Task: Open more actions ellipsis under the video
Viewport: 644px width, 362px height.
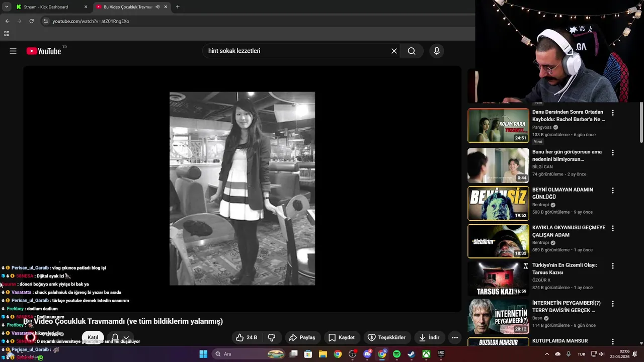Action: 455,337
